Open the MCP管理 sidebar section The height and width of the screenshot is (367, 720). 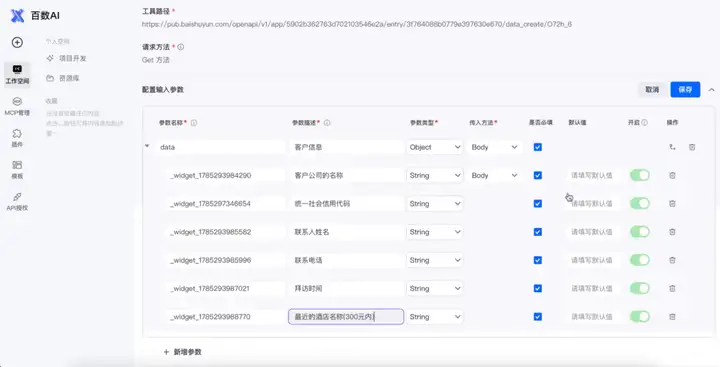17,106
